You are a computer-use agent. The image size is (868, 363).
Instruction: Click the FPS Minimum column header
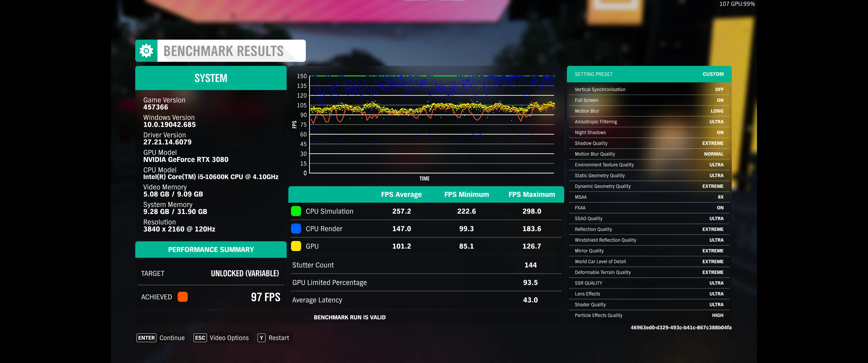pyautogui.click(x=466, y=195)
